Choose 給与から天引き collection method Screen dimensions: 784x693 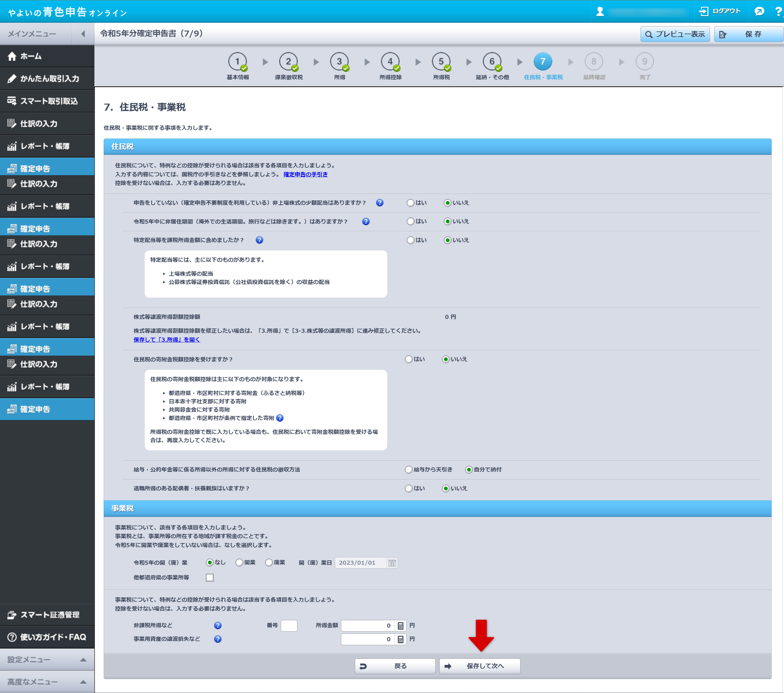tap(409, 469)
